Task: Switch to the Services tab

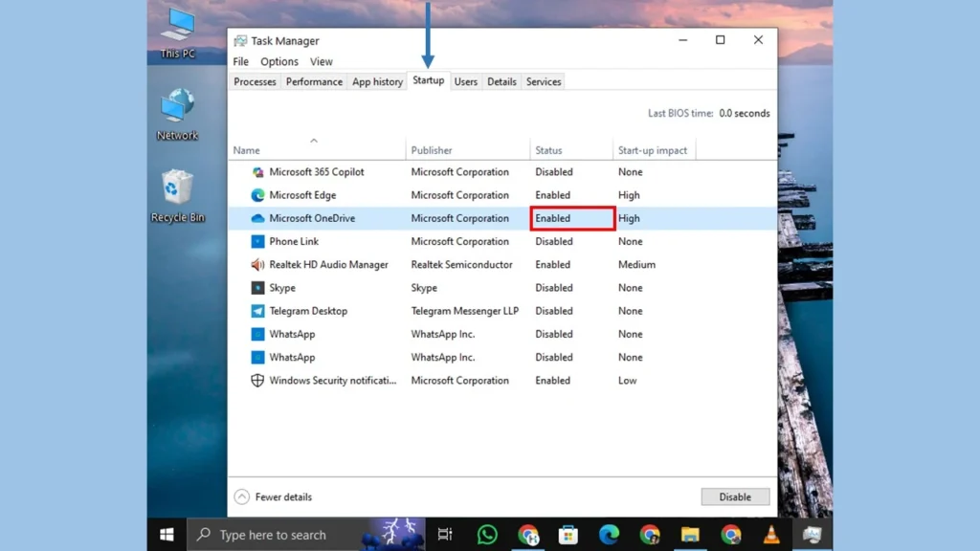Action: pos(544,82)
